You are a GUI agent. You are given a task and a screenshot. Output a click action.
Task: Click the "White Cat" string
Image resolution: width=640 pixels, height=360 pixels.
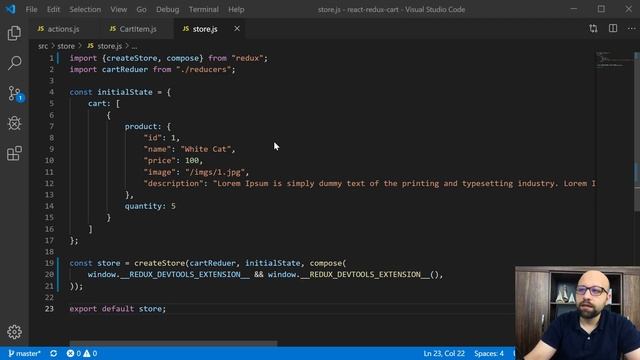click(x=206, y=149)
